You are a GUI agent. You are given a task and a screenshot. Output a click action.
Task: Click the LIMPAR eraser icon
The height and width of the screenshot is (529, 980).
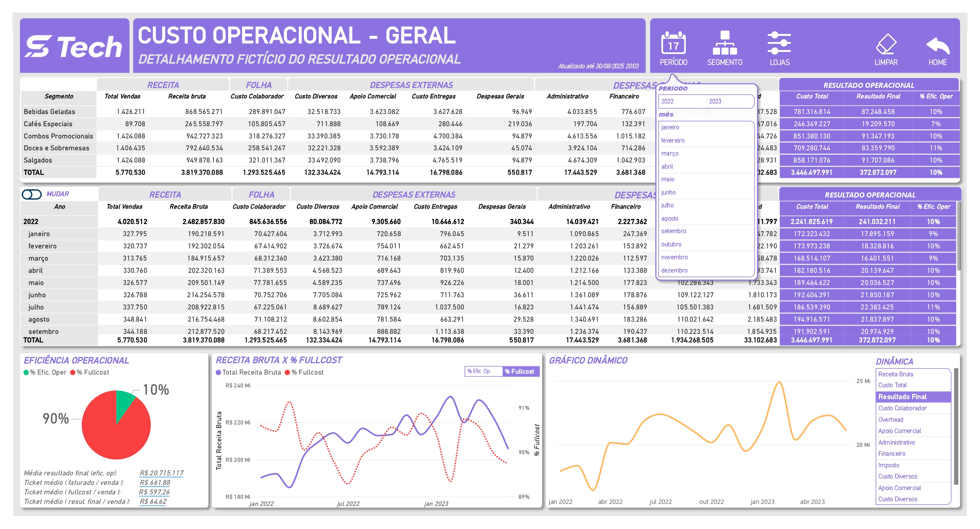886,44
